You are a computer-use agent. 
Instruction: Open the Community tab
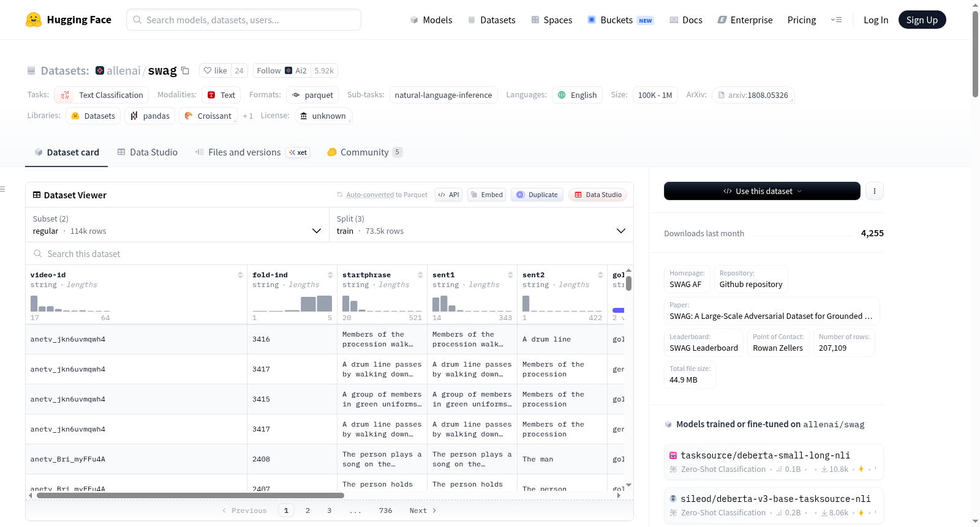tap(364, 152)
